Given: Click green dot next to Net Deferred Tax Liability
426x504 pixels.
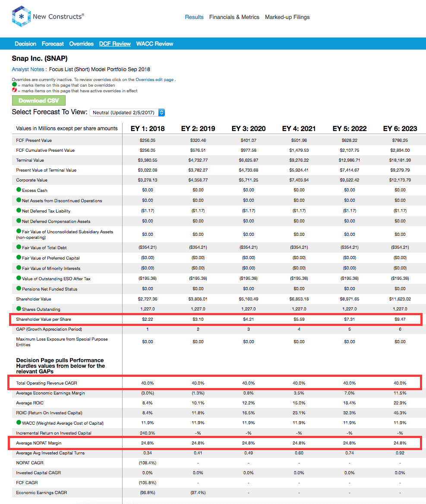Looking at the screenshot, I should tap(19, 210).
